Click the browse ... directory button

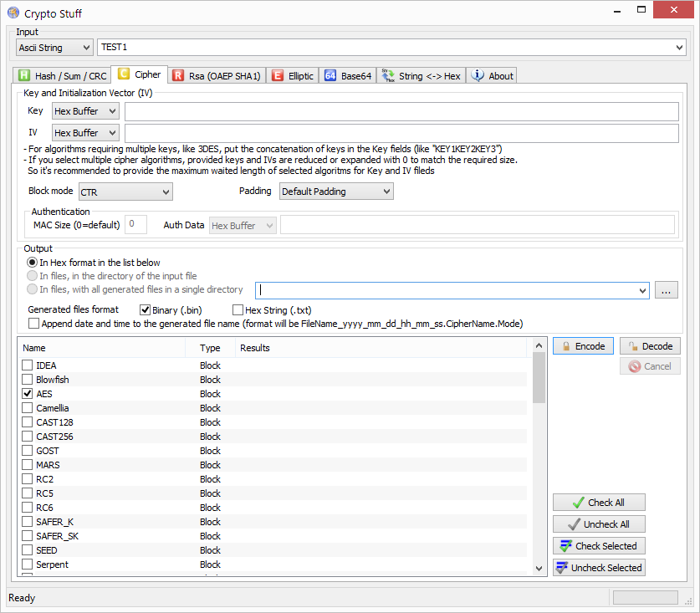click(x=666, y=290)
